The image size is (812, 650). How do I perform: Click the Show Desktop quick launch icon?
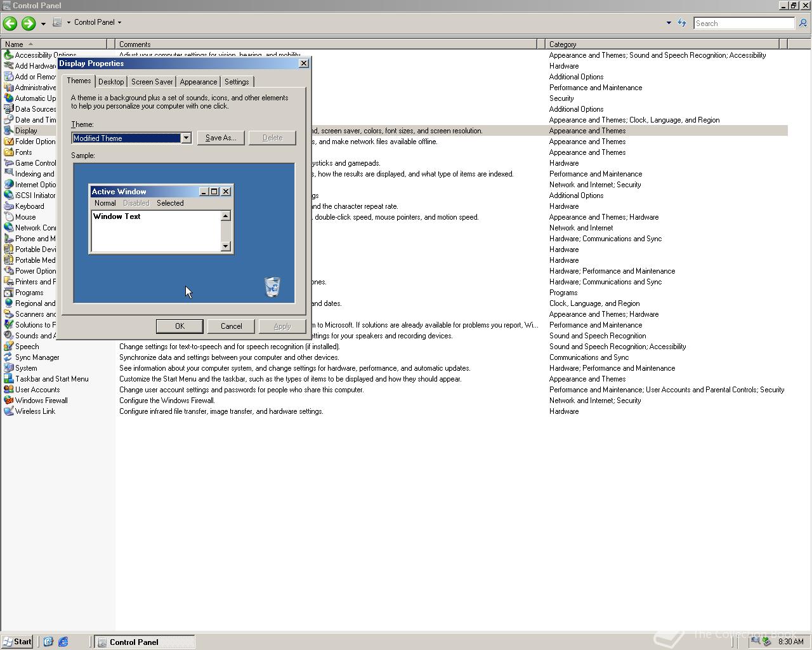[x=48, y=642]
